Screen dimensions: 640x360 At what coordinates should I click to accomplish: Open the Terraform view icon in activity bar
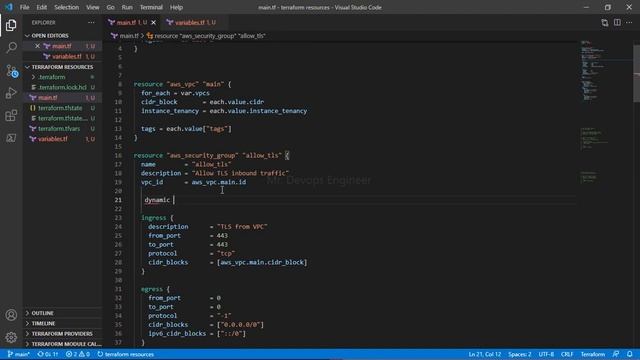coord(11,138)
